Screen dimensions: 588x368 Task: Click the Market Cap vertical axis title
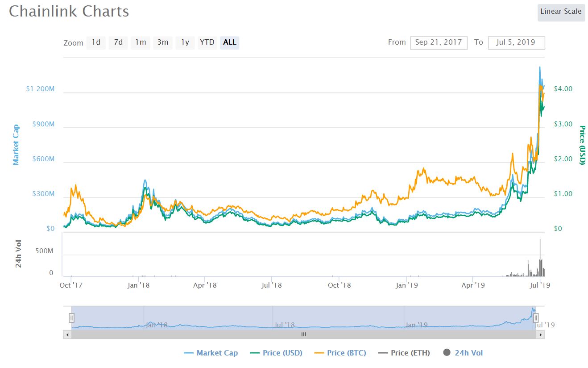tap(16, 145)
